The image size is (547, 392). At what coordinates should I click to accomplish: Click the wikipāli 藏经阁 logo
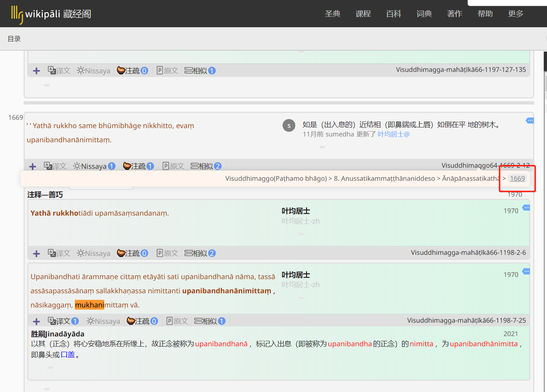click(x=50, y=14)
